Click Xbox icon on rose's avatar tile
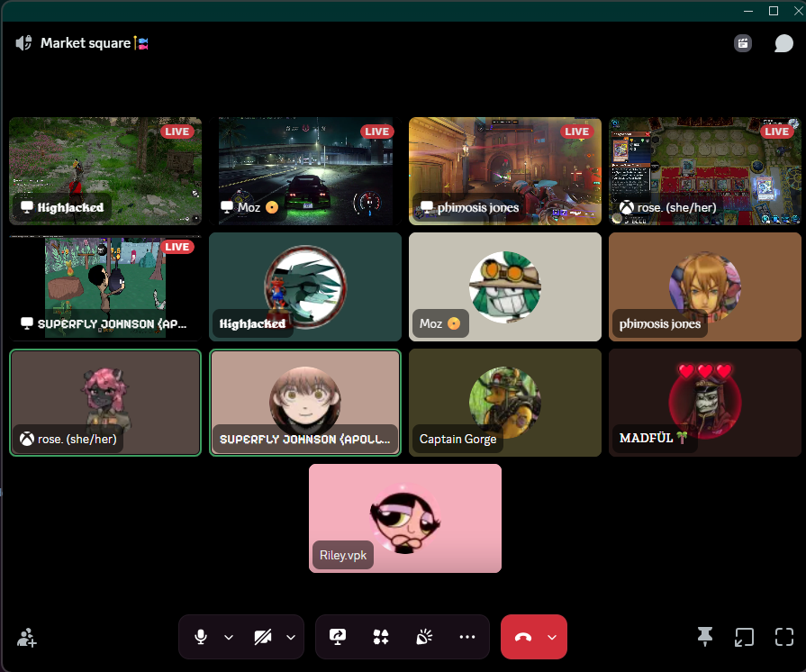The width and height of the screenshot is (806, 672). point(27,439)
